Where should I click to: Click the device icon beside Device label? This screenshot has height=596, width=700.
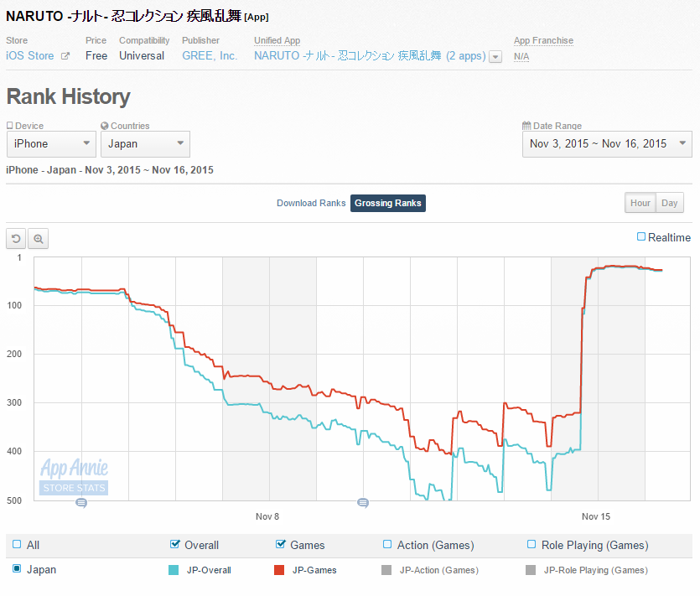click(x=10, y=126)
